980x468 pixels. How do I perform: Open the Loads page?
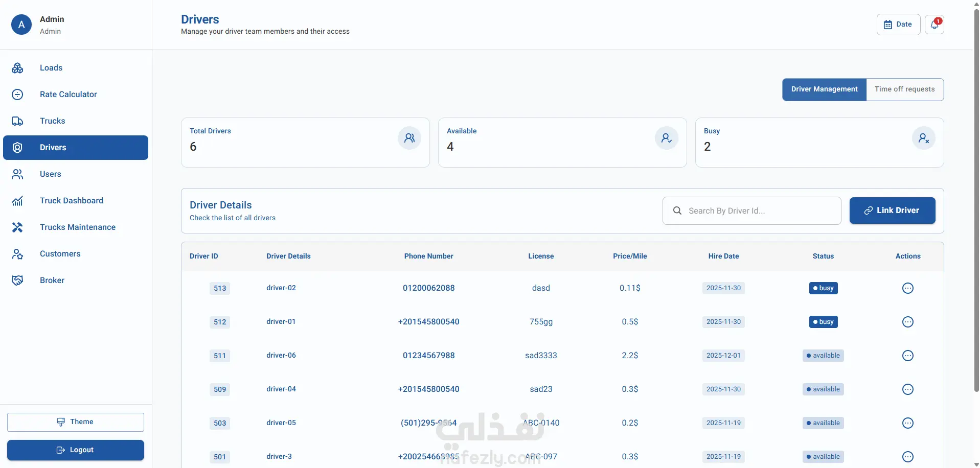tap(76, 68)
